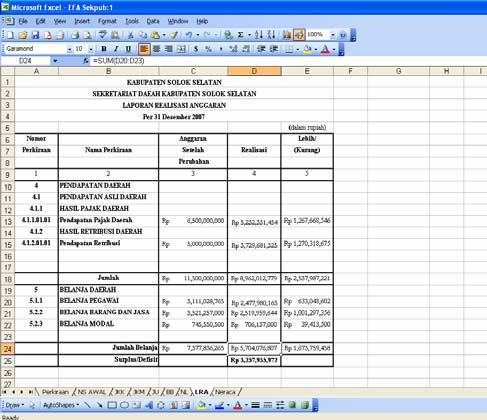Toggle underline formatting
Image resolution: width=487 pixels, height=420 pixels.
click(128, 49)
